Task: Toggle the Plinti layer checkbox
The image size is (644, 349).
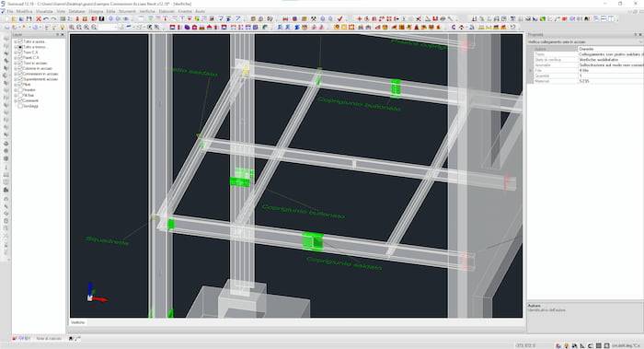Action: pyautogui.click(x=20, y=85)
